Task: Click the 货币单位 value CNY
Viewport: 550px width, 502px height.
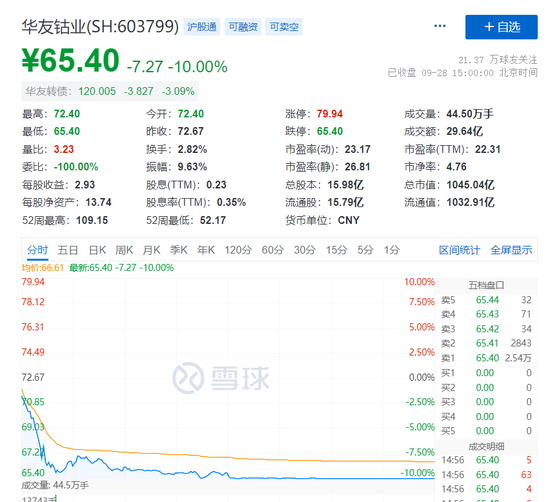Action: pyautogui.click(x=348, y=221)
